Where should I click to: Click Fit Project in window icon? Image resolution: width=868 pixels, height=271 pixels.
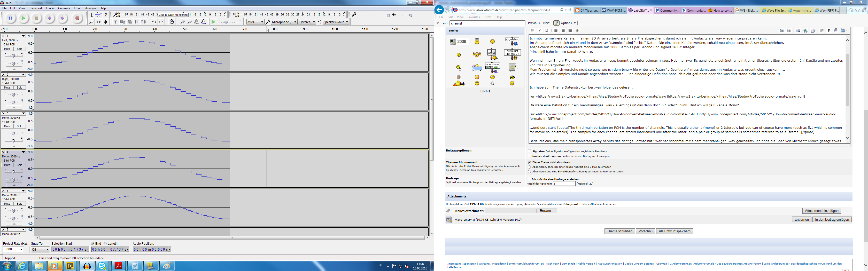point(204,22)
